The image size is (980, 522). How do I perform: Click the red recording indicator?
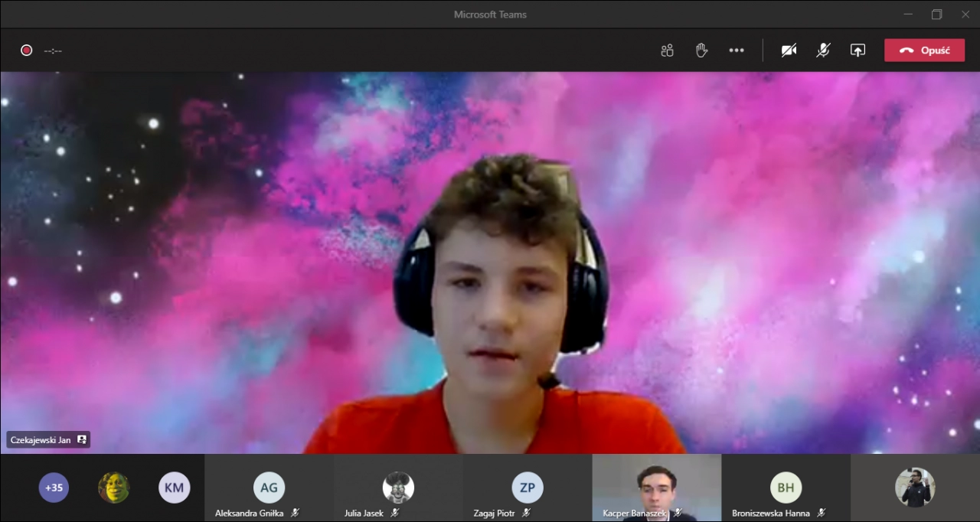(27, 51)
